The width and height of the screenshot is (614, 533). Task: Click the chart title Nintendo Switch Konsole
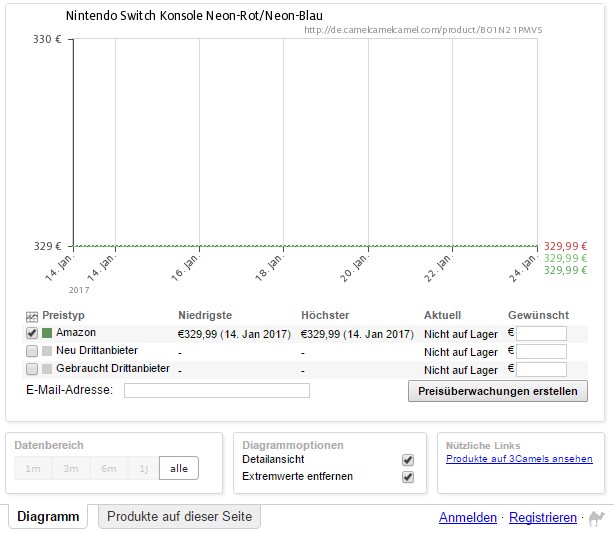pyautogui.click(x=194, y=16)
